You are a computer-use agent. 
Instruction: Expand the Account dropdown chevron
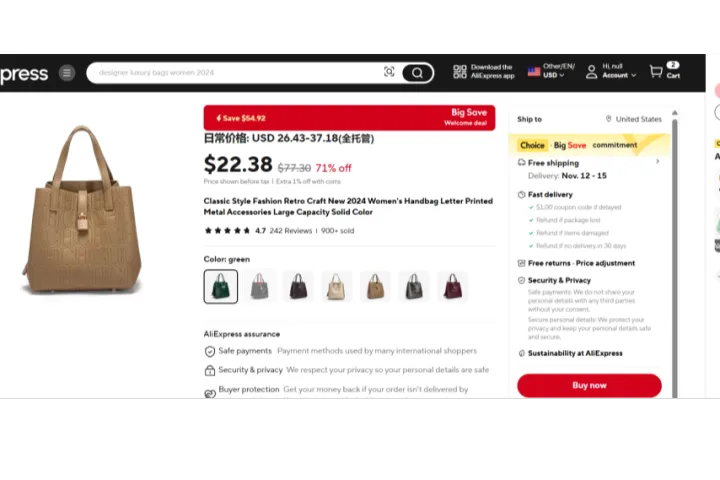(634, 75)
